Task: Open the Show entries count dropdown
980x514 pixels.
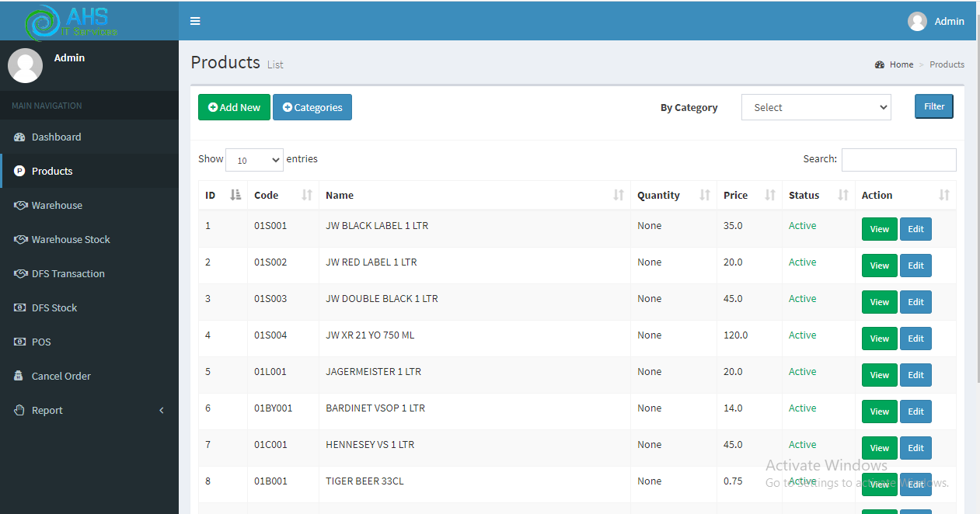Action: tap(254, 160)
